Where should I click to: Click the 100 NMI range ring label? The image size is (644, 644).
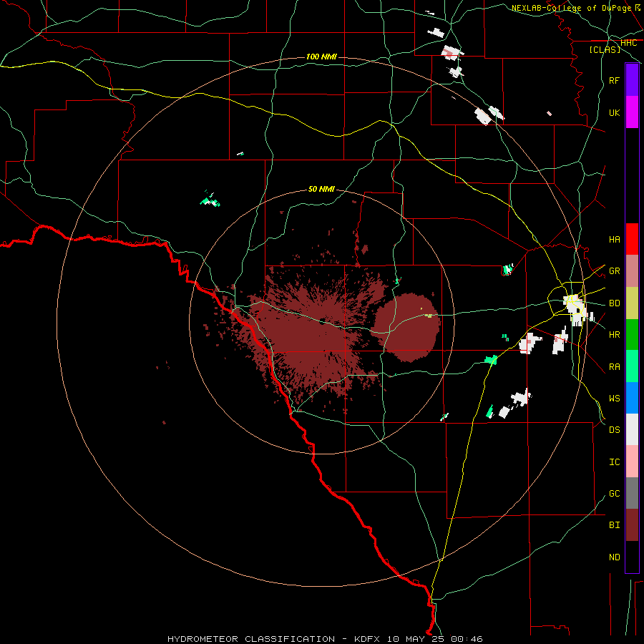coord(321,57)
